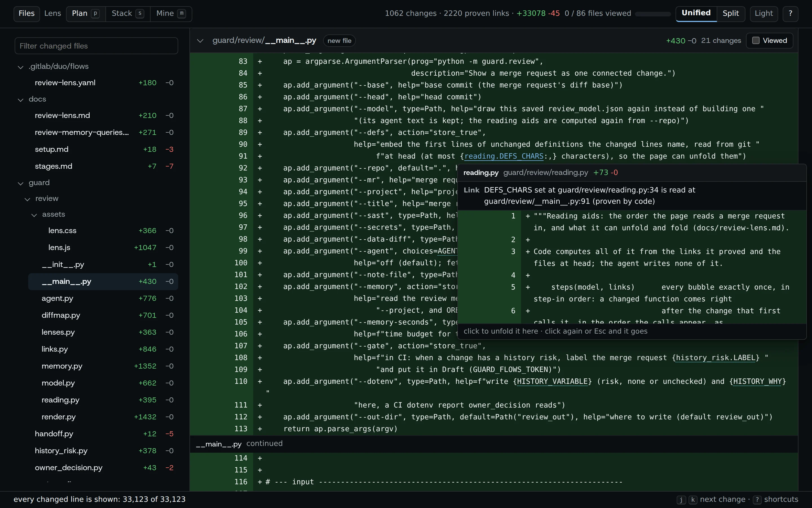The height and width of the screenshot is (508, 812).
Task: Collapse the guard folder
Action: [x=21, y=183]
